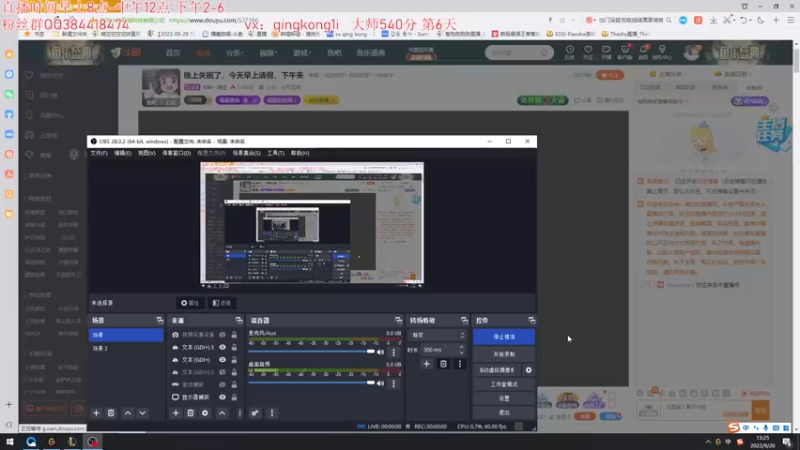The image size is (800, 450).
Task: Show hidden system tray icons chevron
Action: [x=708, y=442]
